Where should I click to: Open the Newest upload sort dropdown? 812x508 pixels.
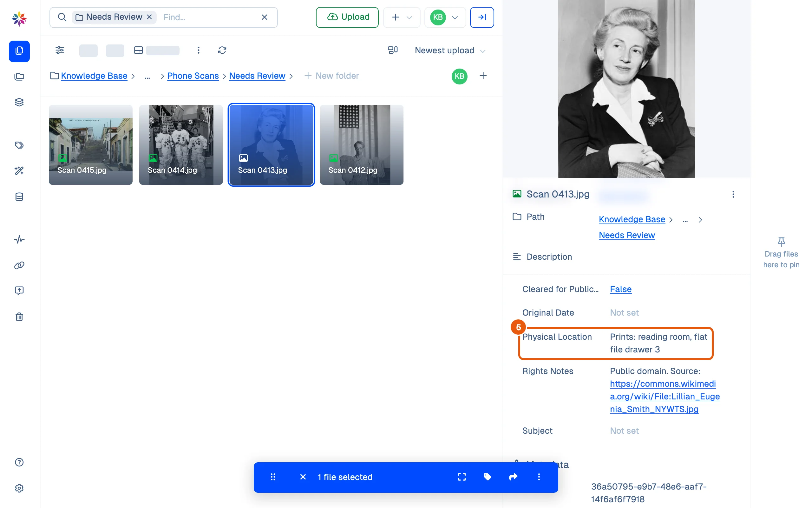tap(450, 50)
